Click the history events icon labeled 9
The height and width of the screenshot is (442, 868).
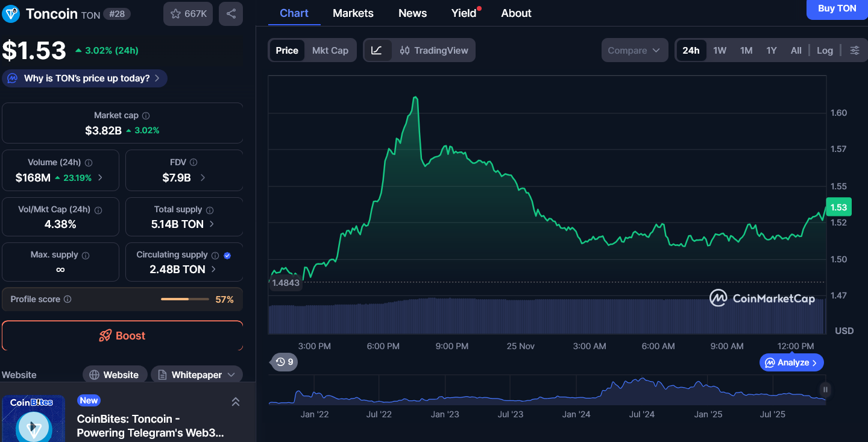[284, 362]
